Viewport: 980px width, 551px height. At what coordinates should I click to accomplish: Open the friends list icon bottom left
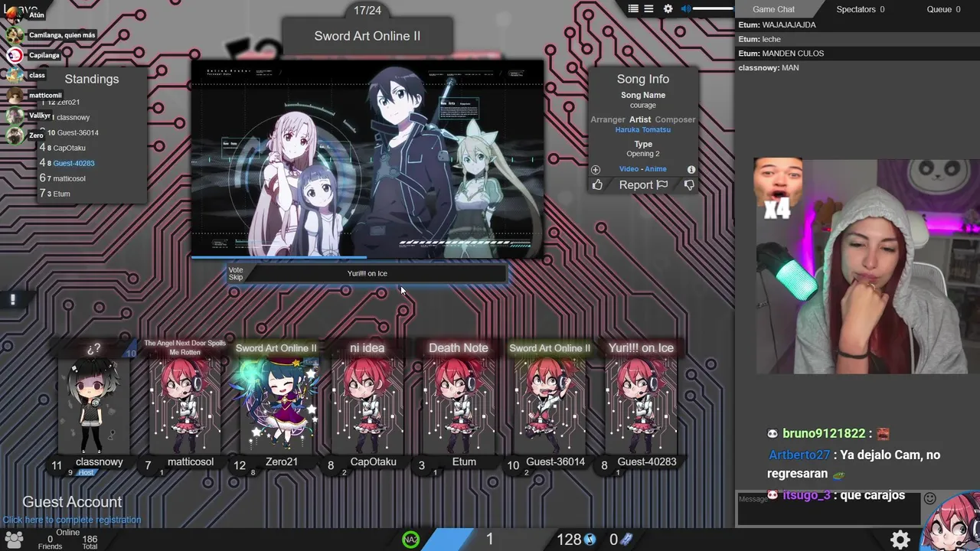coord(14,539)
